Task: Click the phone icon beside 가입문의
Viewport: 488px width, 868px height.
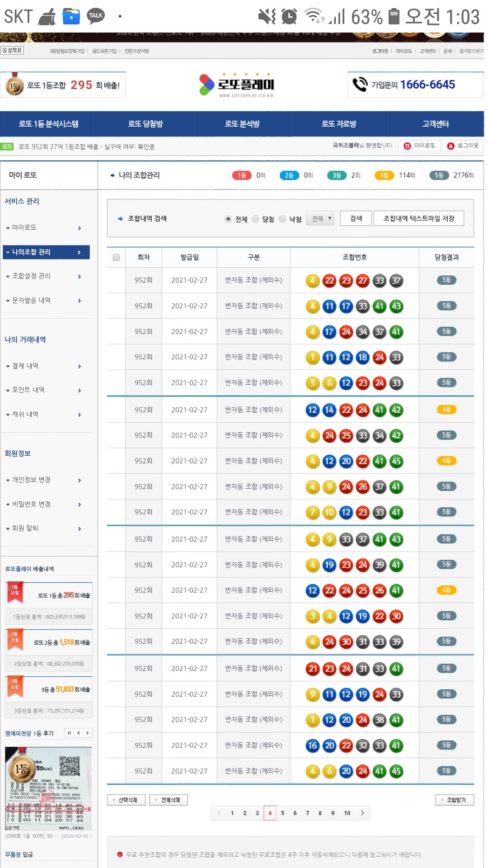Action: (360, 85)
